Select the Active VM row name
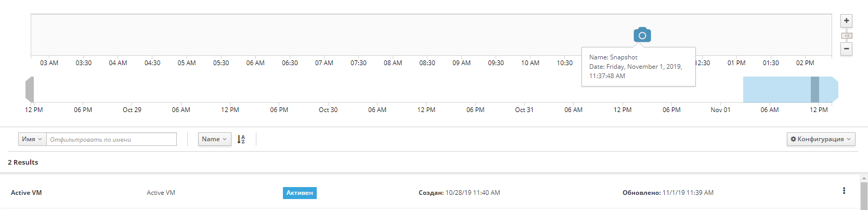Image resolution: width=868 pixels, height=210 pixels. [27, 193]
